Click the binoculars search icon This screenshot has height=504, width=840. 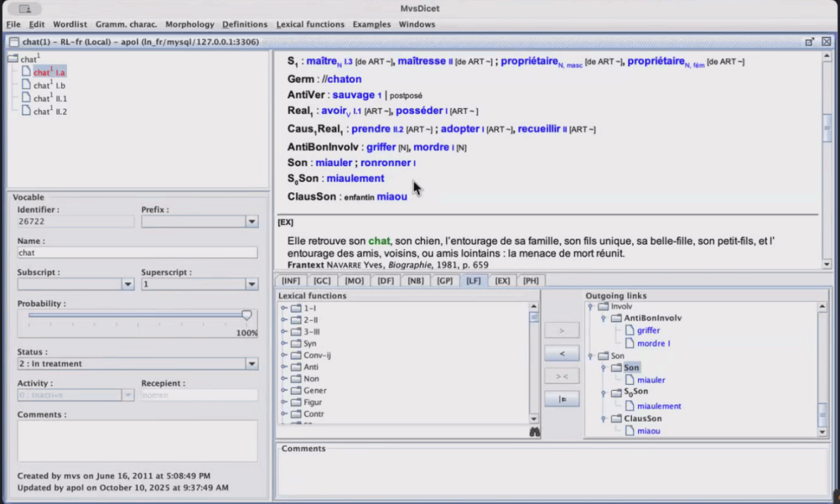tap(534, 432)
